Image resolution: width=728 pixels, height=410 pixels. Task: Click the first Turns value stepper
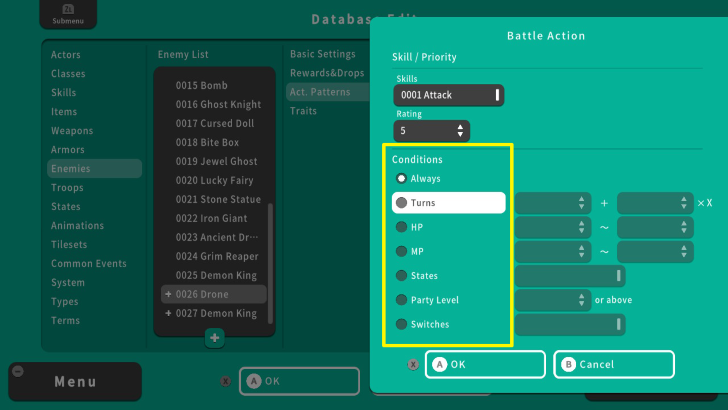point(552,203)
